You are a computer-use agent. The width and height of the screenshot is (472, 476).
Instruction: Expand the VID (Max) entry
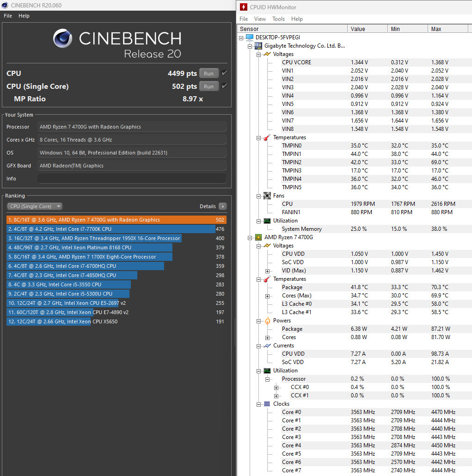pos(267,271)
